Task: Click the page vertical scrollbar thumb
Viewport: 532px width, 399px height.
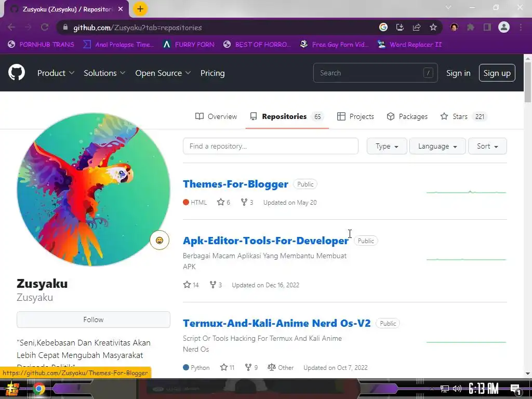Action: point(528,83)
